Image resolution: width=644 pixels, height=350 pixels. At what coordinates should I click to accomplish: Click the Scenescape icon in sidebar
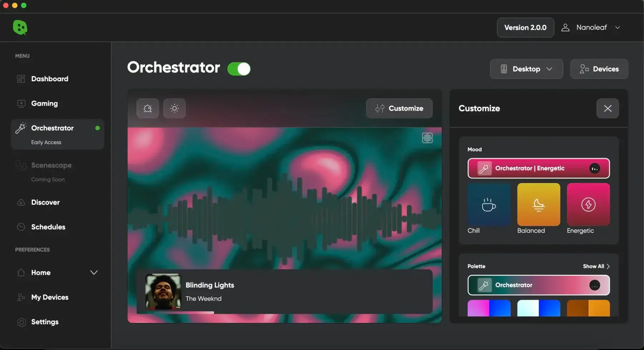coord(21,165)
